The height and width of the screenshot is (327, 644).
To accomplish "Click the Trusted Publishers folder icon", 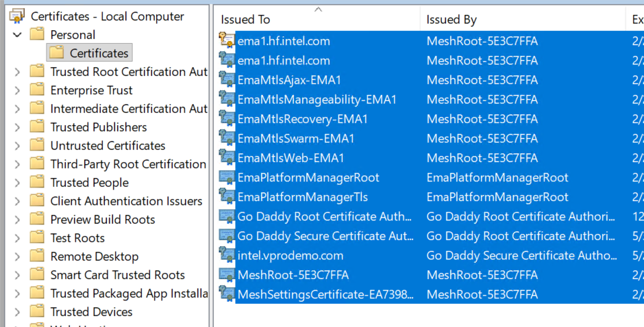I will [x=38, y=127].
